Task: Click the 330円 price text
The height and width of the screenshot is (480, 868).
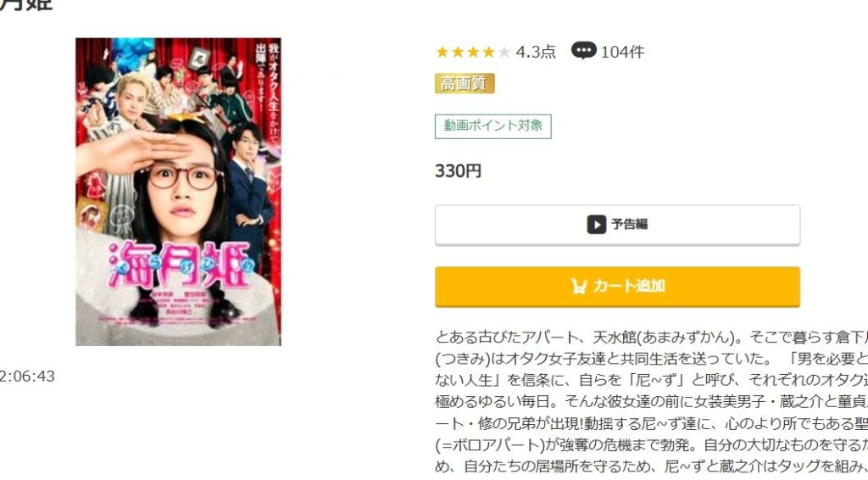Action: click(458, 171)
